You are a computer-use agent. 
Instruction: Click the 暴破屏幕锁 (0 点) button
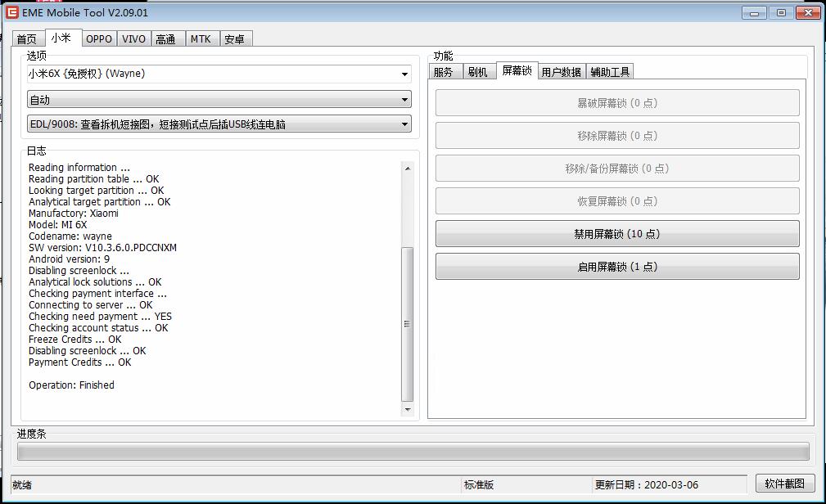click(x=617, y=103)
